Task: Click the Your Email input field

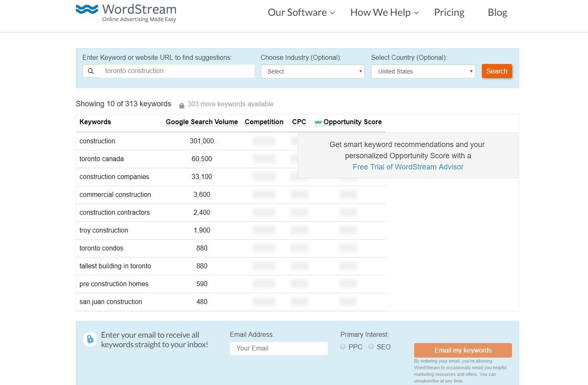Action: pyautogui.click(x=279, y=348)
